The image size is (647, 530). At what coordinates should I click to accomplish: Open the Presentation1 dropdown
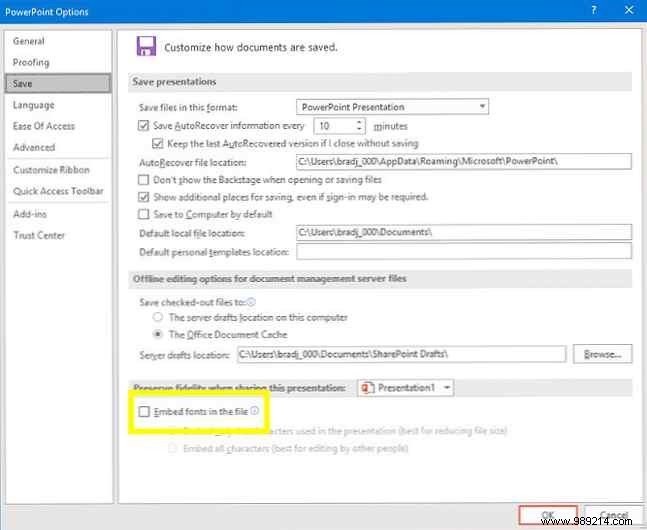pos(406,388)
